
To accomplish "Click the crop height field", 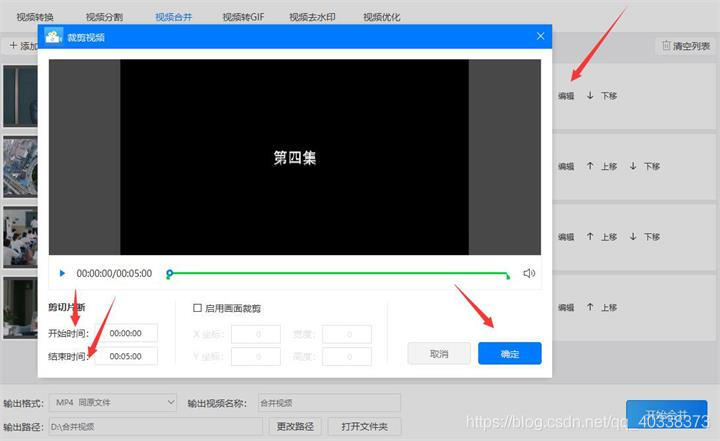I will (x=347, y=356).
